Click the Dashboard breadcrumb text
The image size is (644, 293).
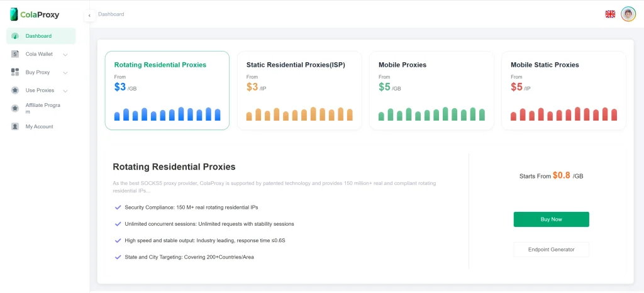click(111, 14)
